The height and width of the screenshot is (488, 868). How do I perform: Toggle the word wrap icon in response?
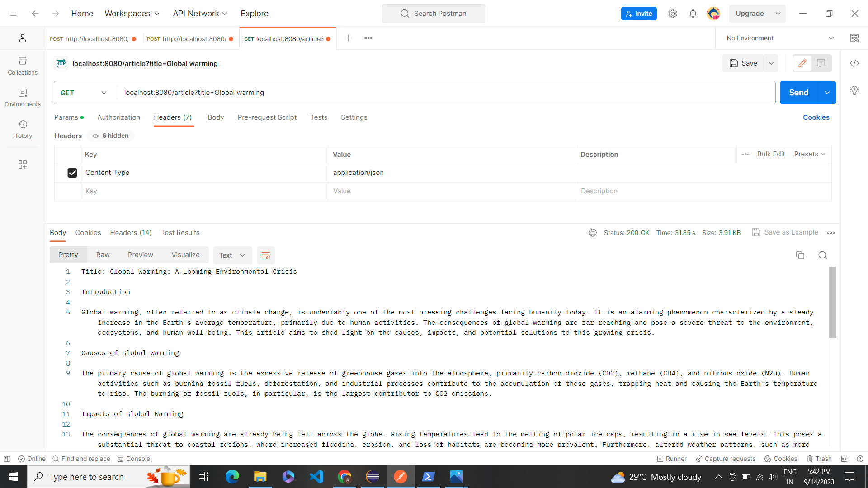point(265,255)
